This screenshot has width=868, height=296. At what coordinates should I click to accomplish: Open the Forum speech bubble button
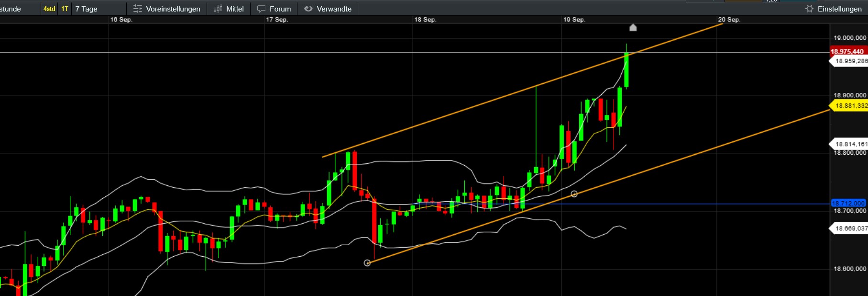274,9
